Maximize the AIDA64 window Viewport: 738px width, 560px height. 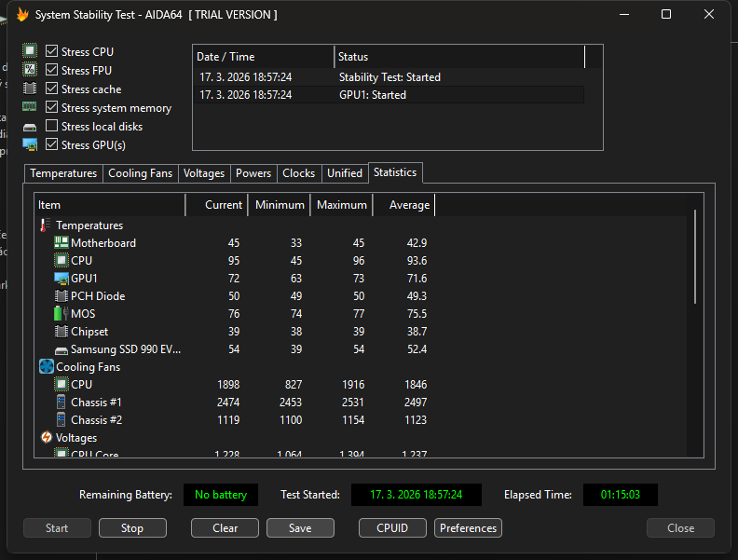666,14
